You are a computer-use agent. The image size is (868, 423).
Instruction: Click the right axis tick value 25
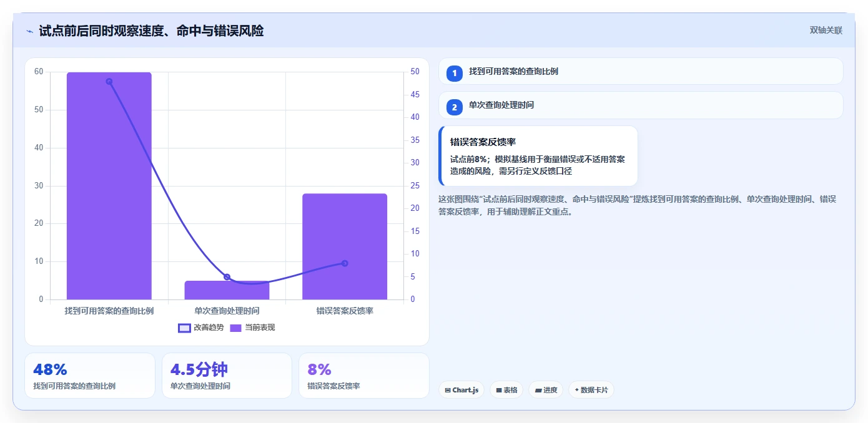click(415, 185)
